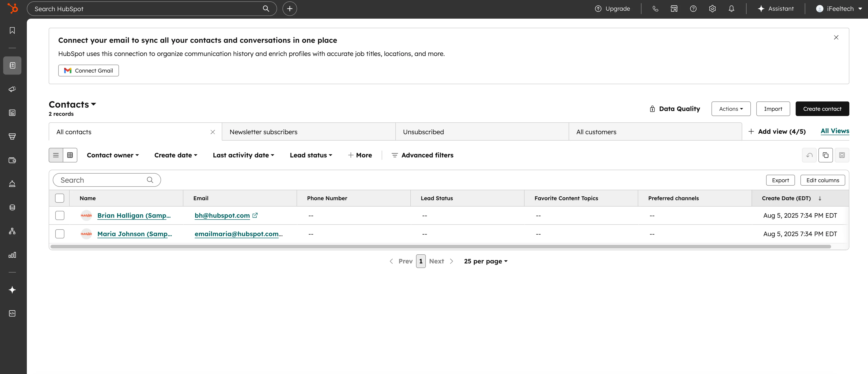Open the Lead status filter dropdown
Viewport: 868px width, 374px height.
(311, 155)
